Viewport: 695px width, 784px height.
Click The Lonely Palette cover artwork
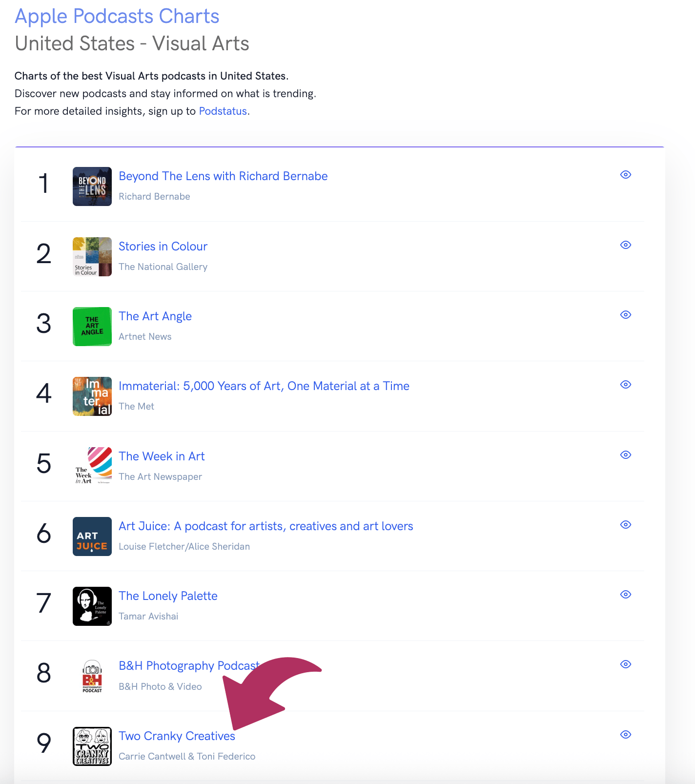pos(92,606)
